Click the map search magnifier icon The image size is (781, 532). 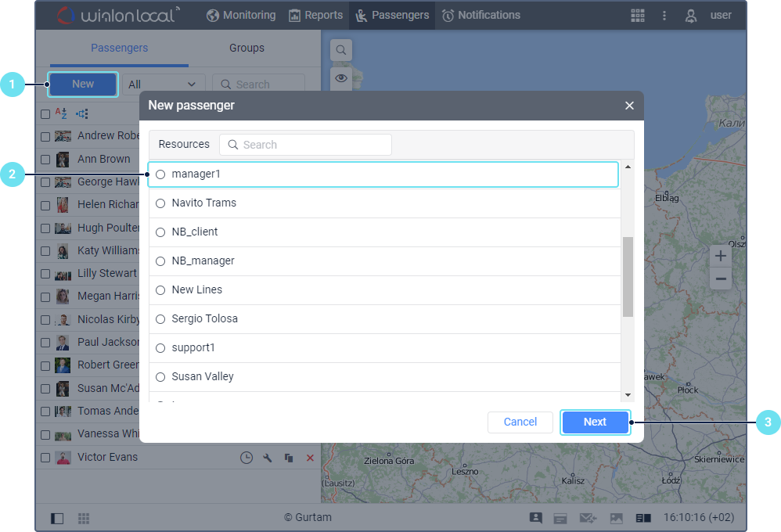pyautogui.click(x=341, y=50)
